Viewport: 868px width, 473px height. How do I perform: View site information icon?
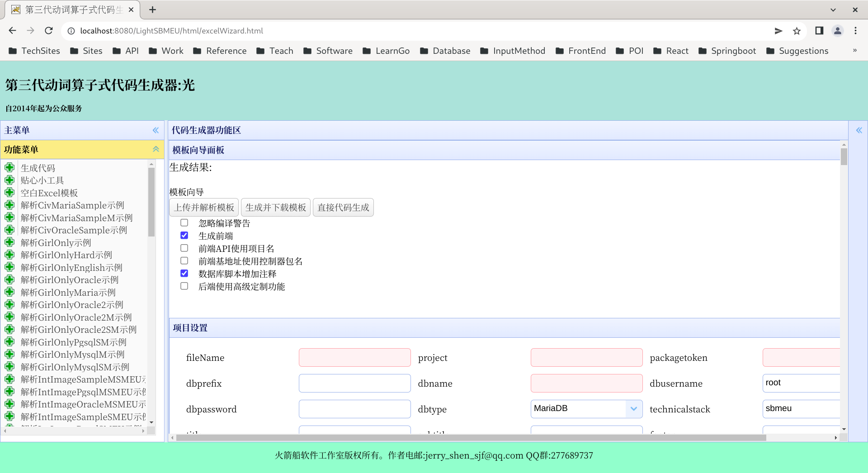(71, 31)
